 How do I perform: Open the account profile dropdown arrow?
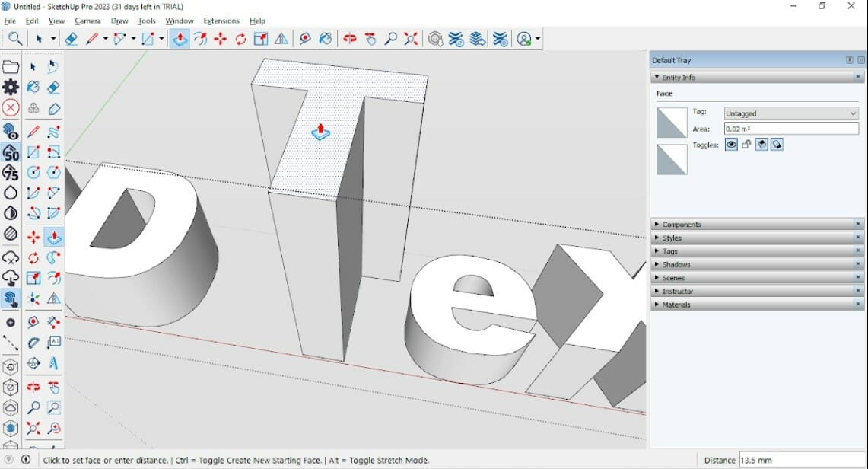click(x=538, y=39)
